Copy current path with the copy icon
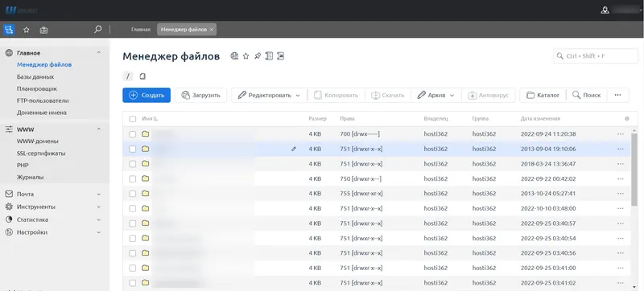 click(142, 76)
